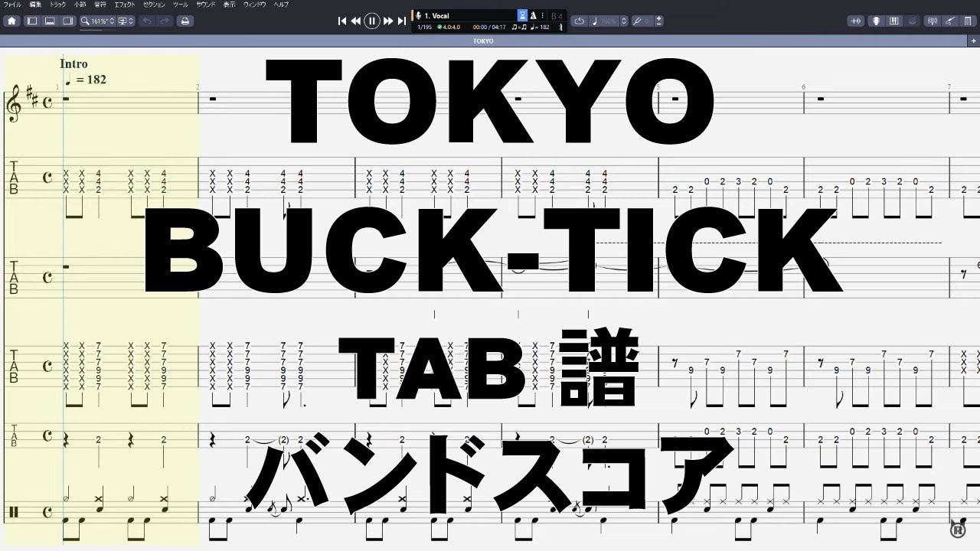Open the piano Keyboard panel icon
This screenshot has width=980, height=551.
pyautogui.click(x=893, y=21)
